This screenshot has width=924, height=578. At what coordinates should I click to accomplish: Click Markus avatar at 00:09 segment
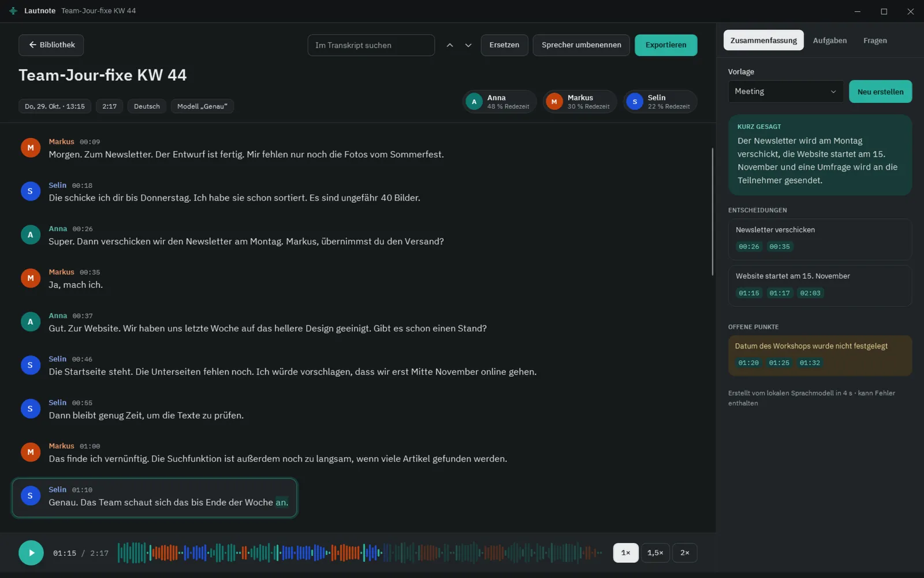point(31,148)
